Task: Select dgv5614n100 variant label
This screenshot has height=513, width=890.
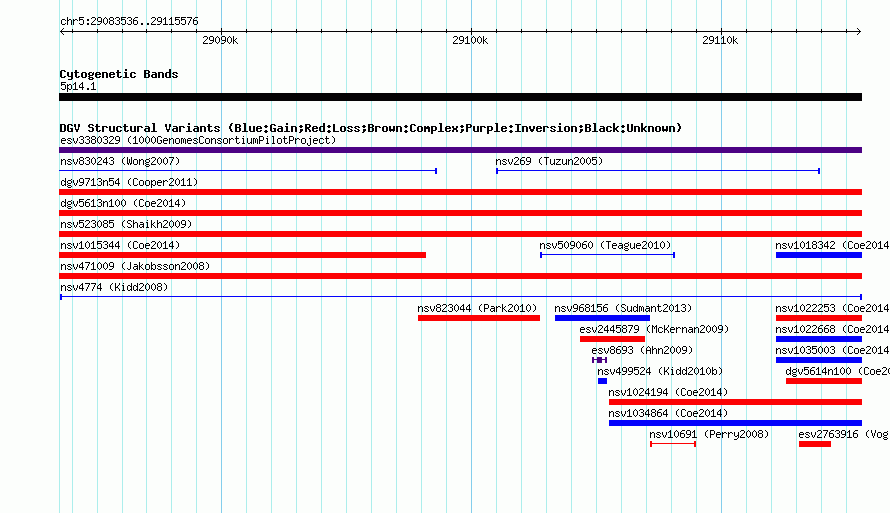Action: point(837,371)
